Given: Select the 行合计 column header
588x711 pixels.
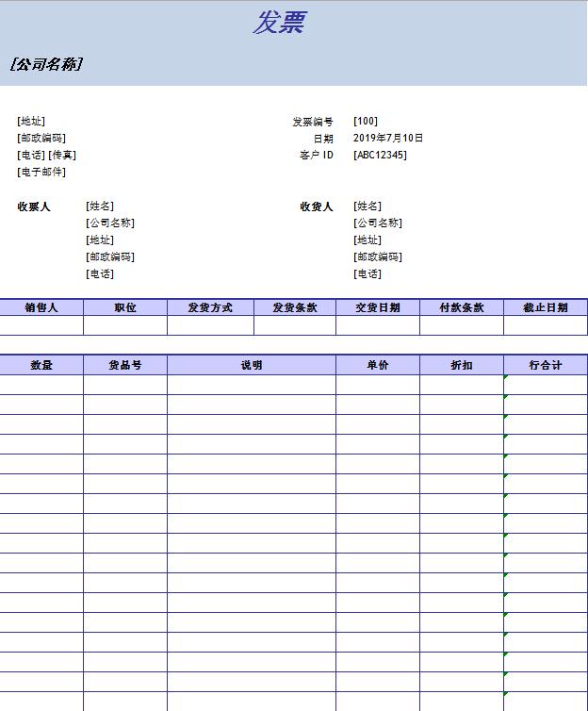Looking at the screenshot, I should point(545,365).
